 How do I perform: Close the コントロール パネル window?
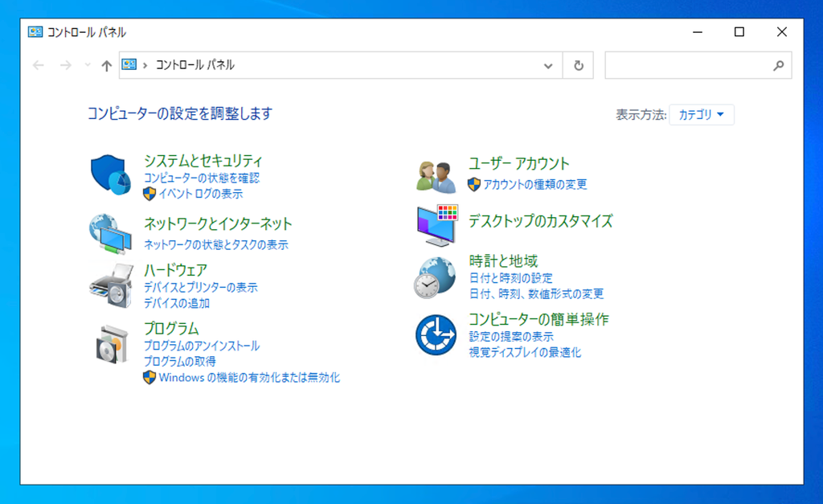click(x=781, y=32)
